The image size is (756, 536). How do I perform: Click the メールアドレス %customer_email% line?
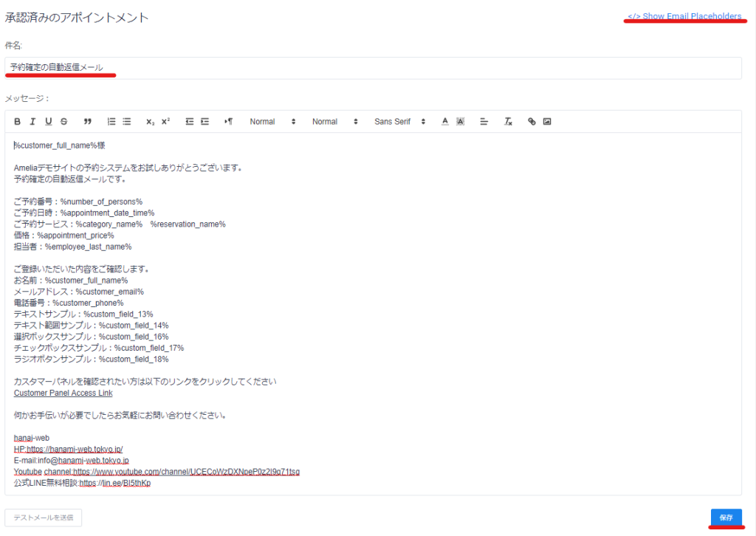click(x=78, y=292)
